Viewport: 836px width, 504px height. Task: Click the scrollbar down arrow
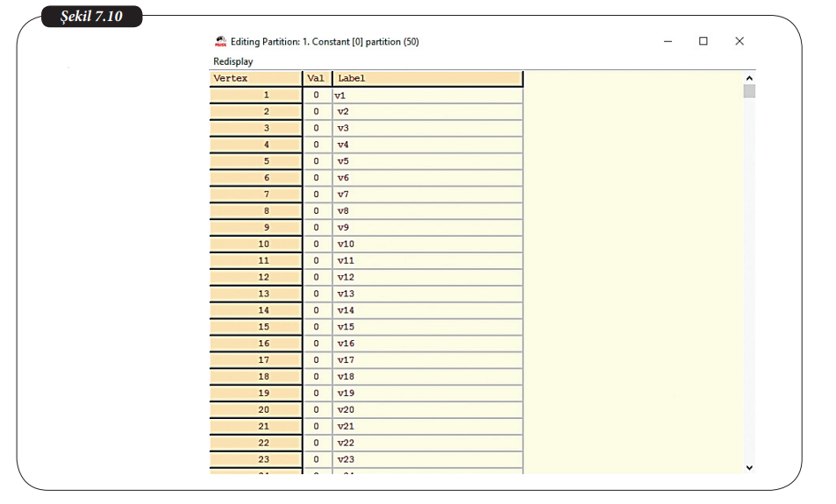(748, 468)
